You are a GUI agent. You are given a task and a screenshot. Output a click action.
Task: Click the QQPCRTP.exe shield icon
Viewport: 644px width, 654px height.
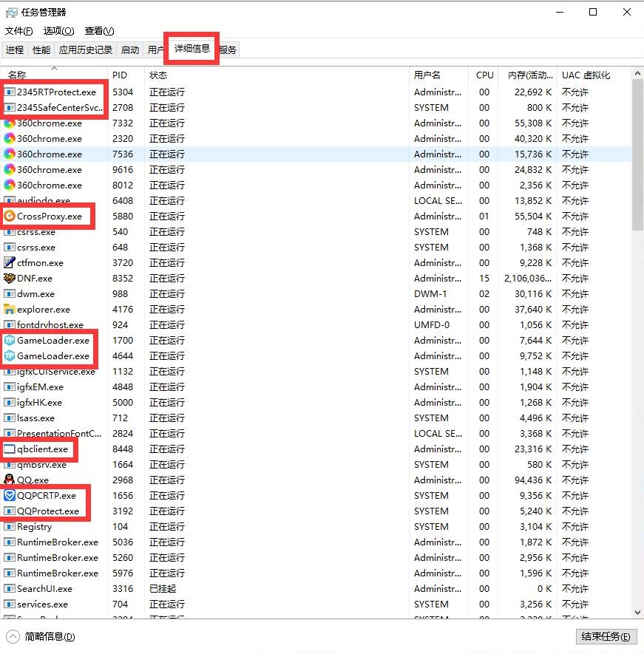(9, 496)
